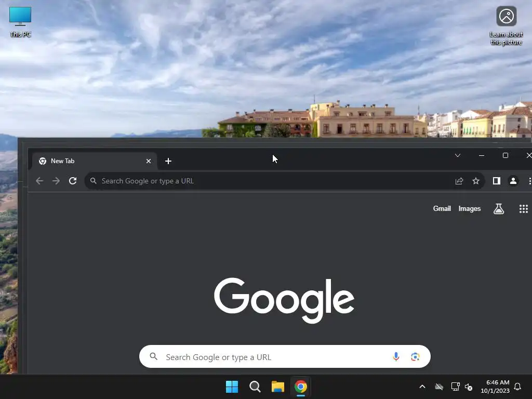Open the Gmail link
Viewport: 532px width, 399px height.
[442, 209]
